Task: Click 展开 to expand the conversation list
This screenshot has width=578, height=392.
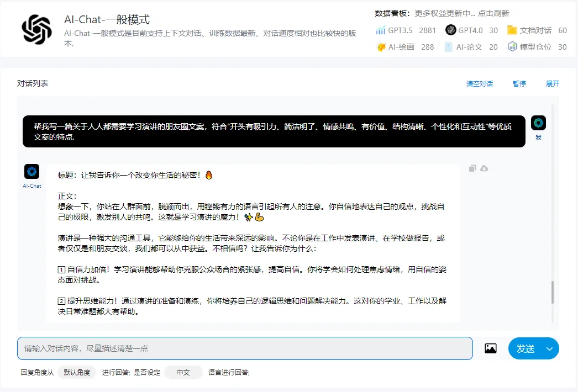Action: click(x=553, y=84)
